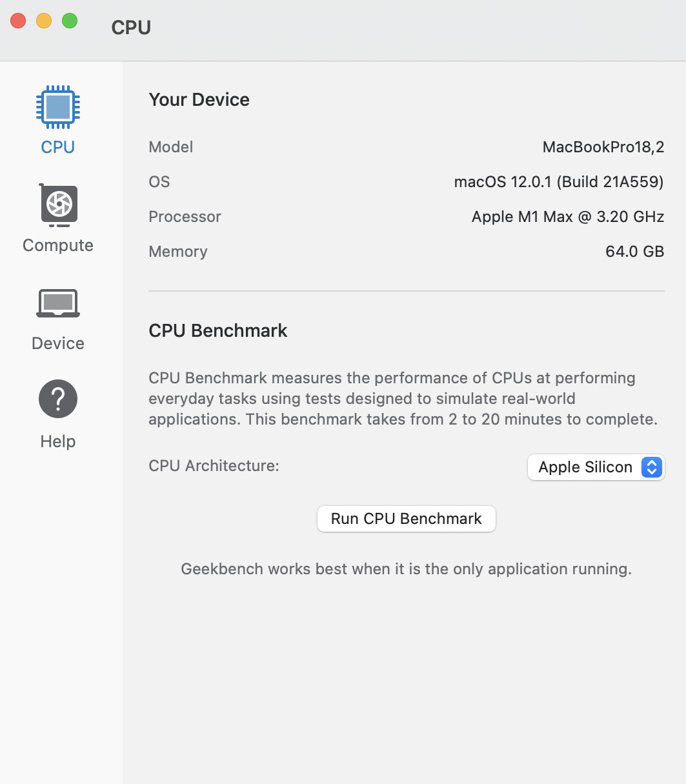
Task: Click the Geekbench works best note
Action: point(407,569)
